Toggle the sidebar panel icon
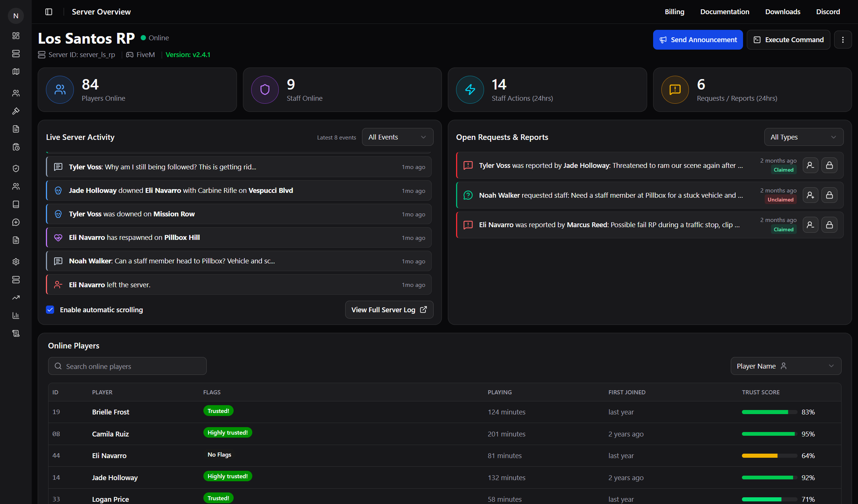Viewport: 858px width, 504px height. [x=49, y=12]
